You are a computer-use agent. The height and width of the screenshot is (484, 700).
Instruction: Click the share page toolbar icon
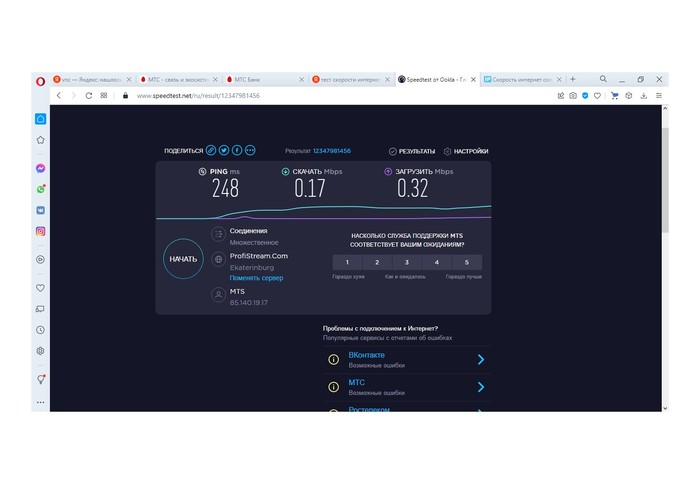561,96
